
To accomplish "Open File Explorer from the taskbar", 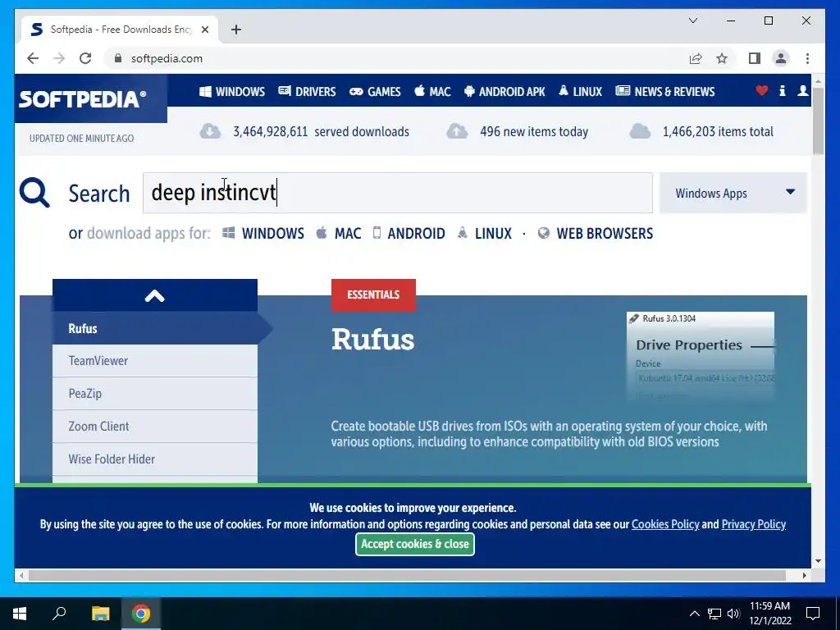I will click(x=100, y=614).
